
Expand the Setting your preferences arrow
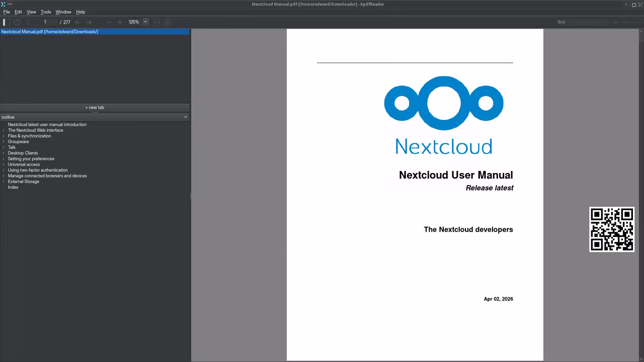tap(4, 159)
